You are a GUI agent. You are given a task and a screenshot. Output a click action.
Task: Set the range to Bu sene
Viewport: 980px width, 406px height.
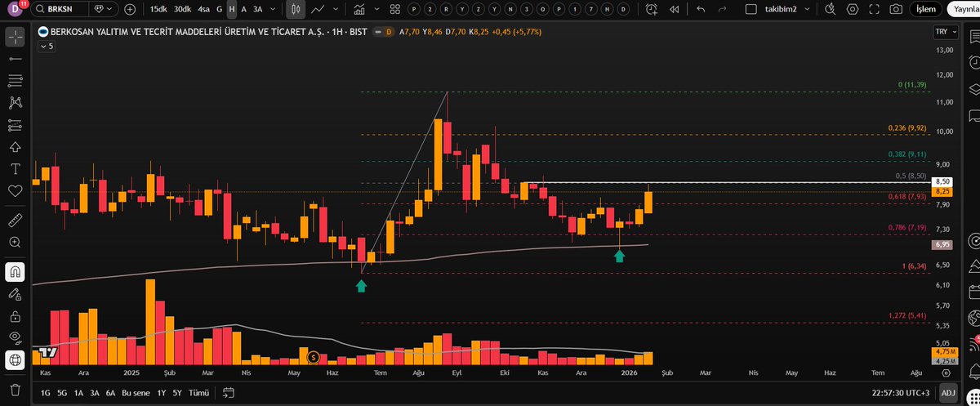point(136,393)
